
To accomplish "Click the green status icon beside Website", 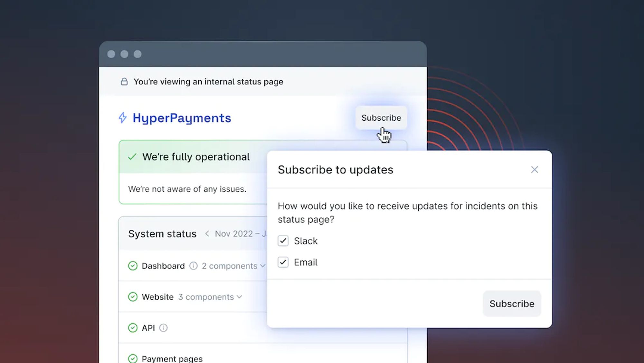I will [133, 297].
